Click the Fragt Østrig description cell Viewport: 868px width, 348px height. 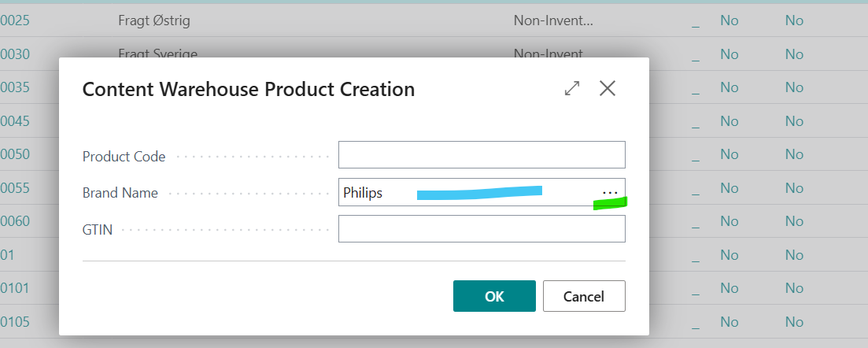[154, 20]
